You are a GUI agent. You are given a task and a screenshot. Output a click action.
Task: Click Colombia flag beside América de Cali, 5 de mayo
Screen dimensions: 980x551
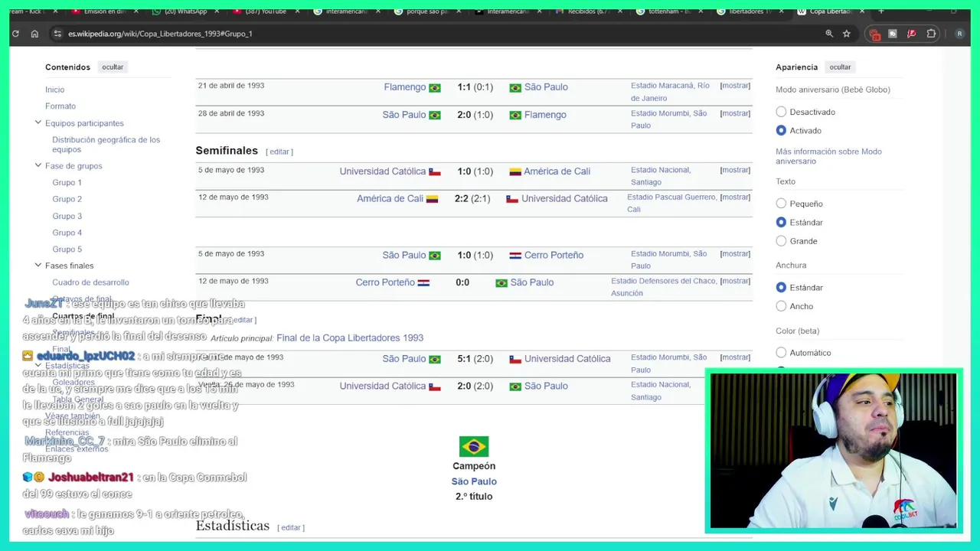515,172
